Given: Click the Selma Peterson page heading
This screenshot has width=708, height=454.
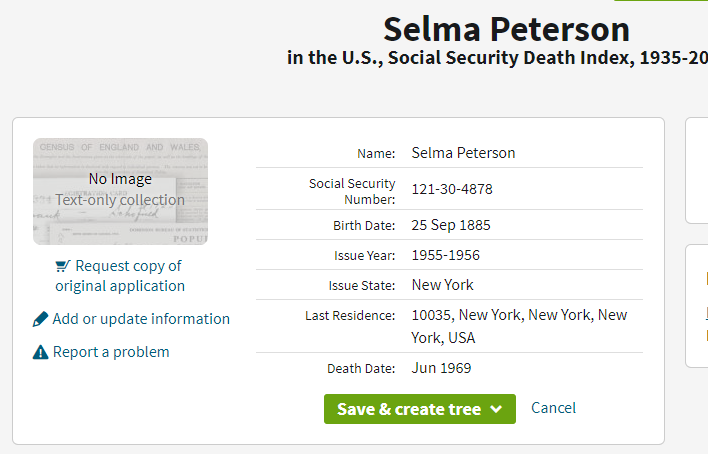Looking at the screenshot, I should click(x=506, y=28).
